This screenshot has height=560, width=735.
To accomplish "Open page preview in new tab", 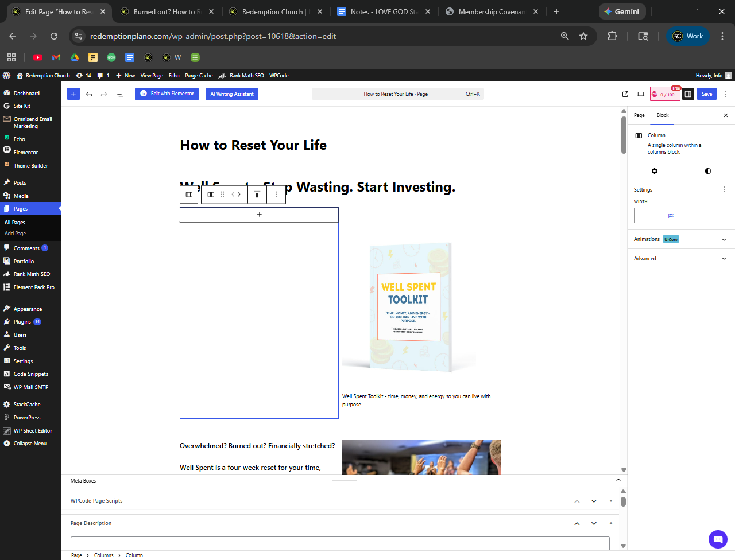I will pos(625,94).
